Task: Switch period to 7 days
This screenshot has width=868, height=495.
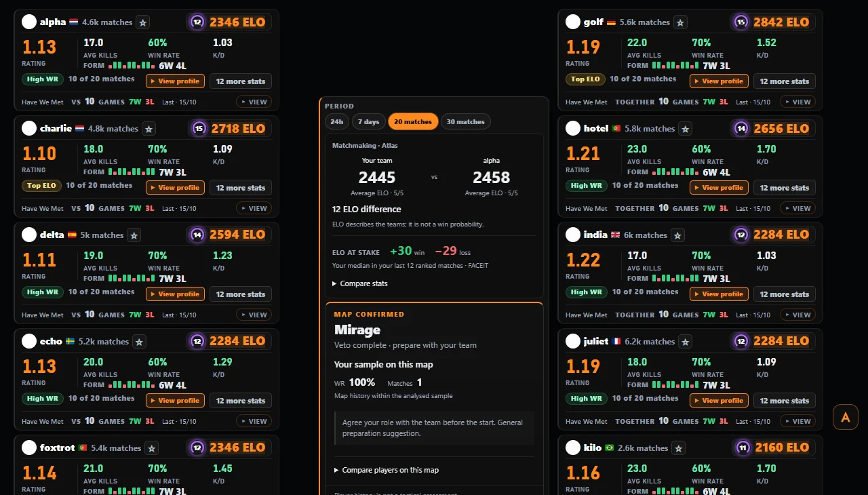Action: (368, 122)
